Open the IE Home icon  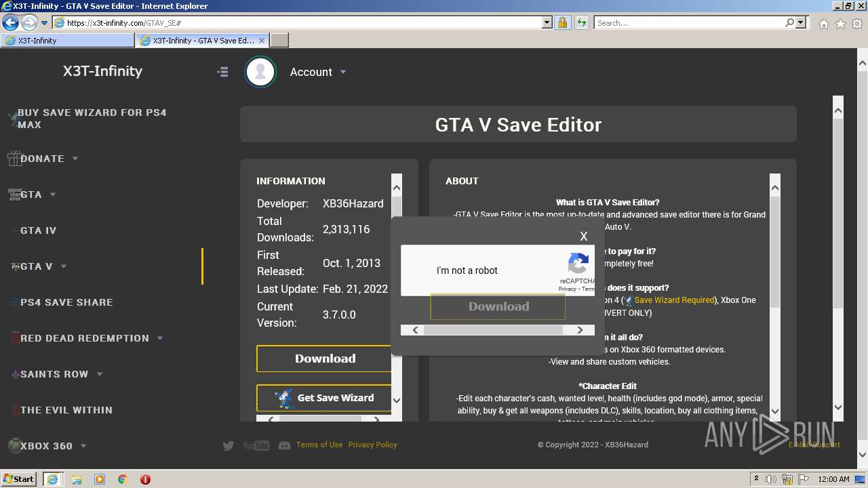pos(823,24)
